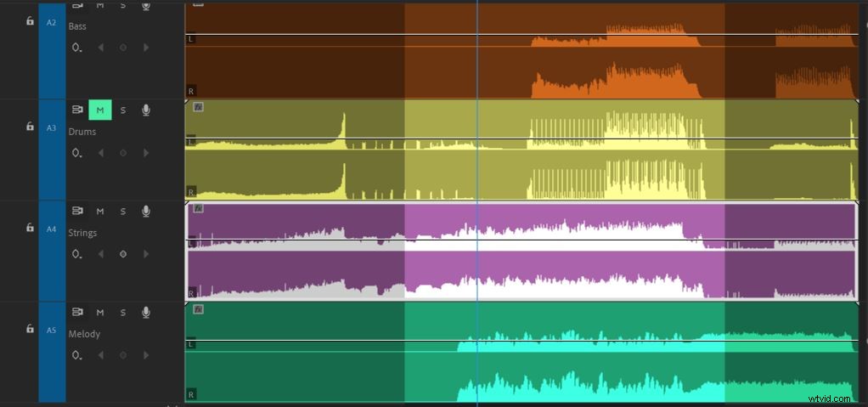This screenshot has height=407, width=868.
Task: Add keyframe on Bass track
Action: [123, 48]
